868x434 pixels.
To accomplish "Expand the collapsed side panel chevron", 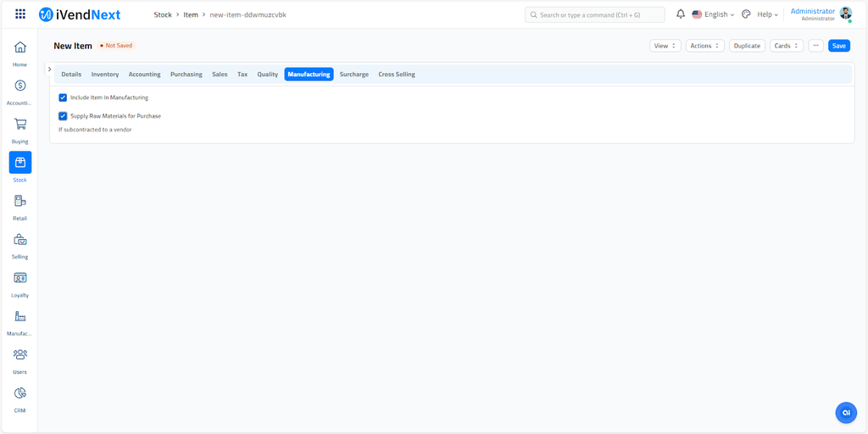I will click(x=50, y=70).
